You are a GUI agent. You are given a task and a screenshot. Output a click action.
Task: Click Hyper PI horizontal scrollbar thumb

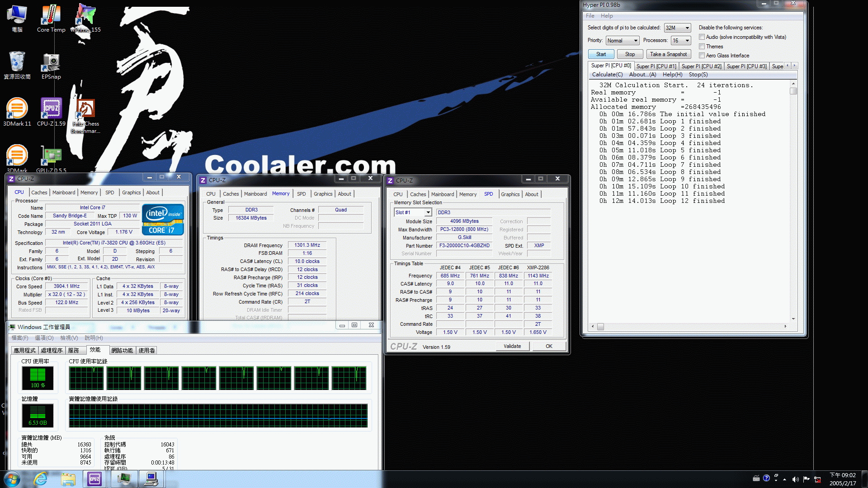[x=600, y=327]
